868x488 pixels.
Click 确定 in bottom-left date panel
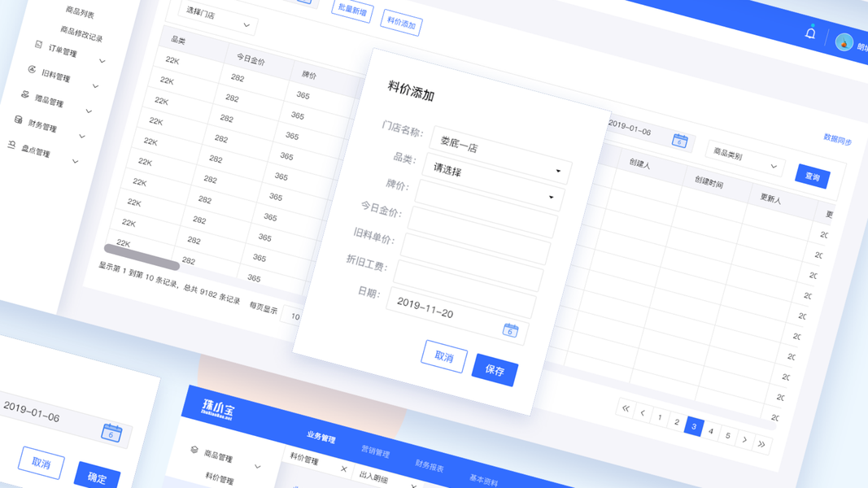pos(97,477)
